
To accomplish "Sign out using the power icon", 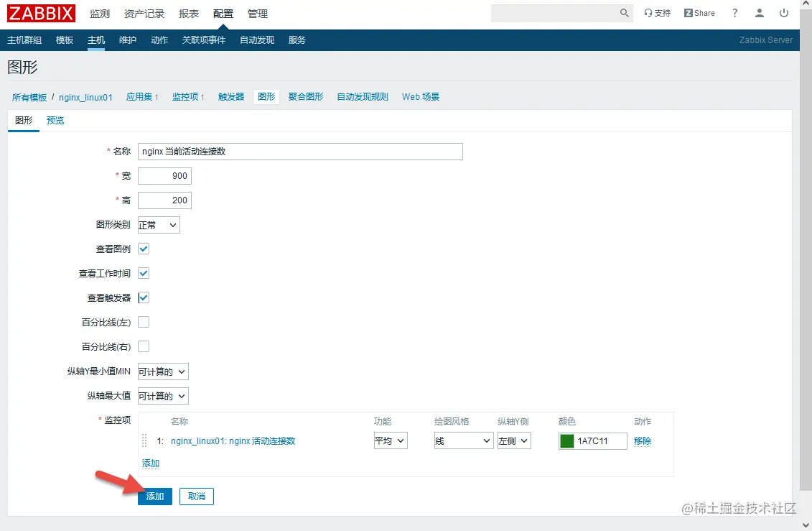I will click(784, 12).
